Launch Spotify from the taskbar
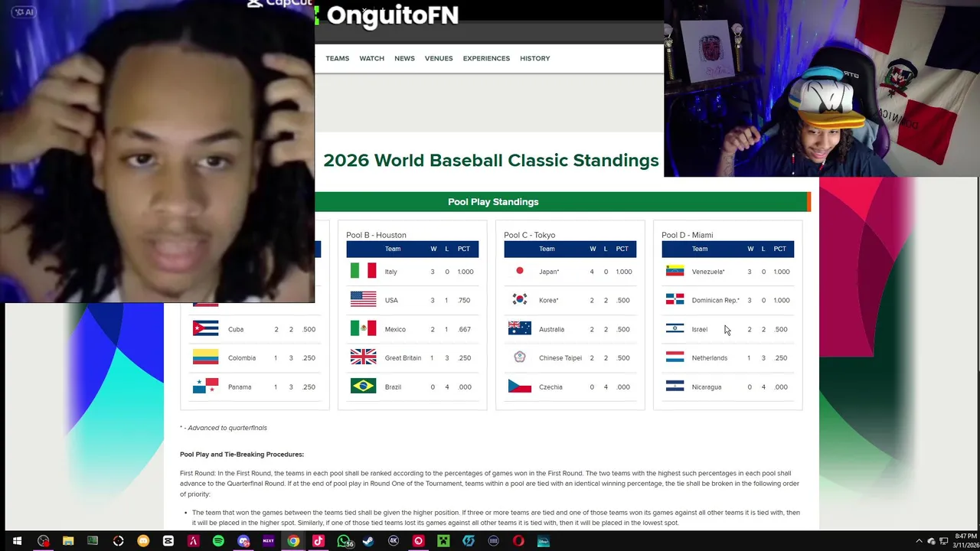Image resolution: width=980 pixels, height=551 pixels. point(218,541)
